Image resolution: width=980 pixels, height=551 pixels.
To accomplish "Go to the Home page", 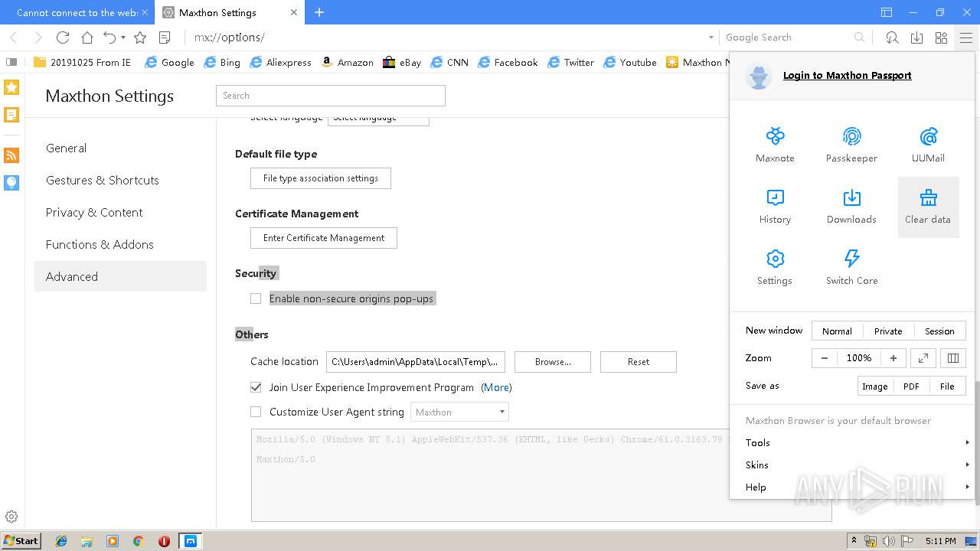I will coord(87,37).
